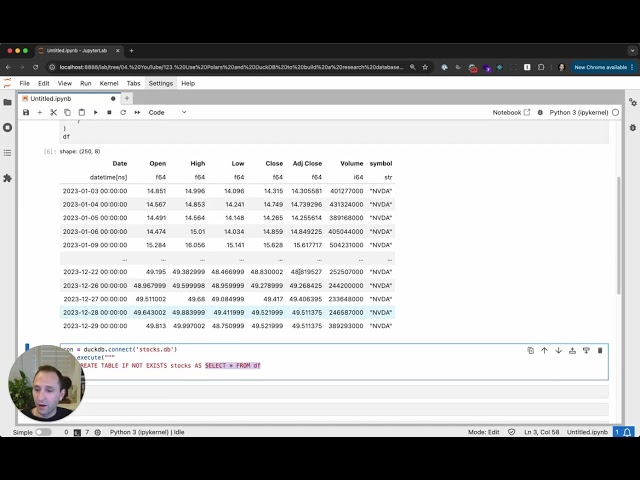This screenshot has width=640, height=480.
Task: Click the Volume value 401277000
Action: click(347, 191)
